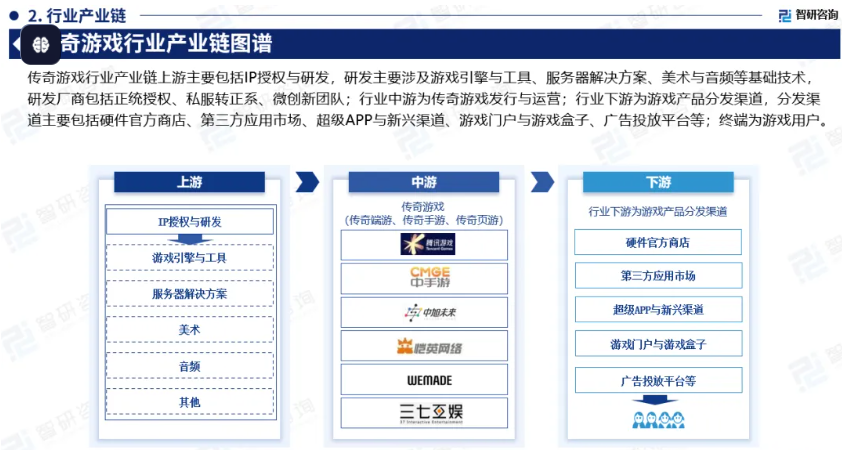Screen dimensions: 842x450
Task: Click the 上游 header label
Action: pos(190,182)
